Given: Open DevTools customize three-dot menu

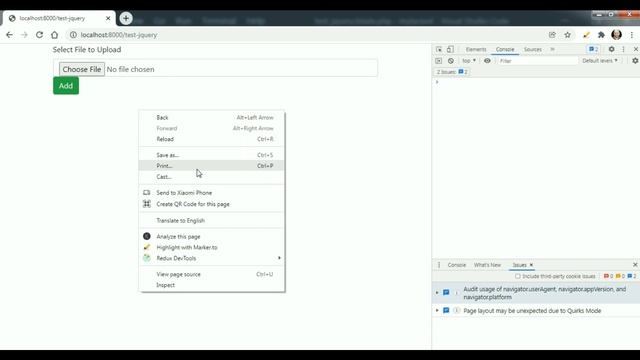Looking at the screenshot, I should 623,49.
